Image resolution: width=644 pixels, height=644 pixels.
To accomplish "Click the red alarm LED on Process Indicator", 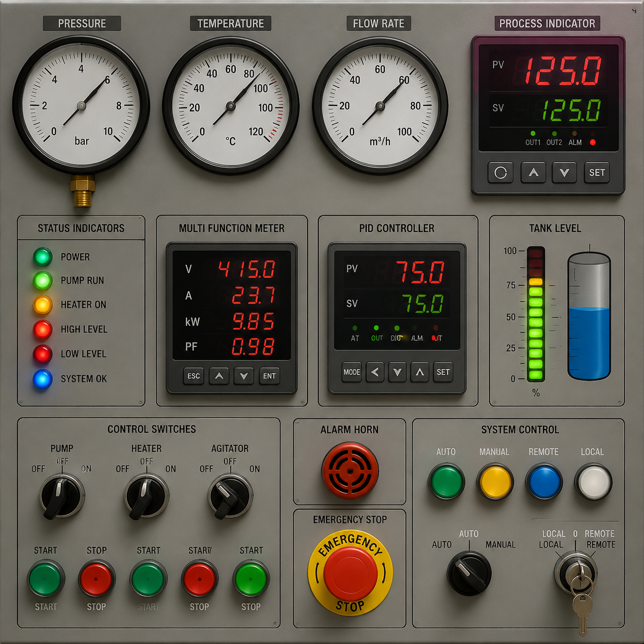I will click(593, 142).
